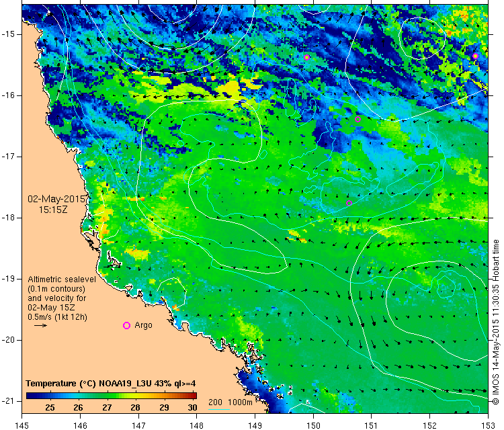The image size is (504, 430).
Task: Click the Argo legend circle marker
Action: click(x=126, y=326)
